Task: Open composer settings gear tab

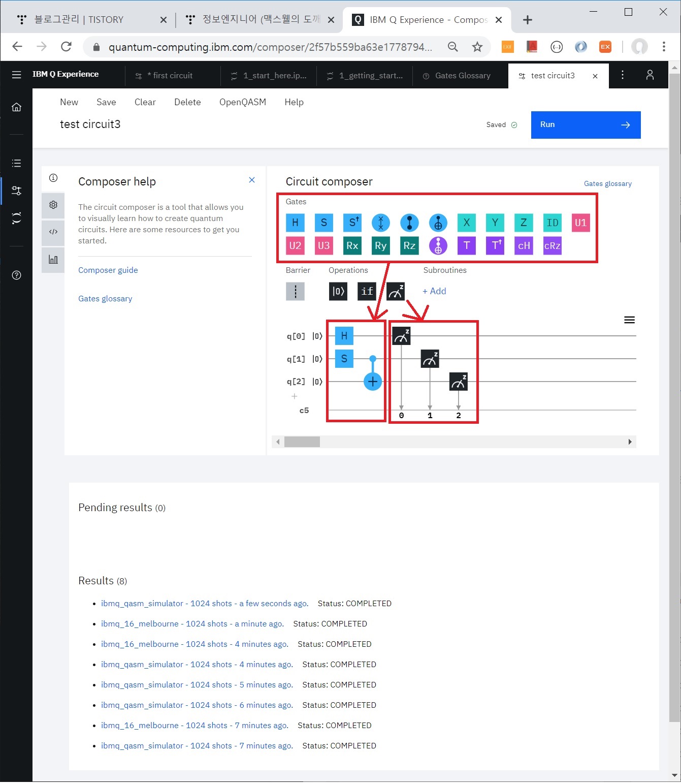Action: (53, 205)
